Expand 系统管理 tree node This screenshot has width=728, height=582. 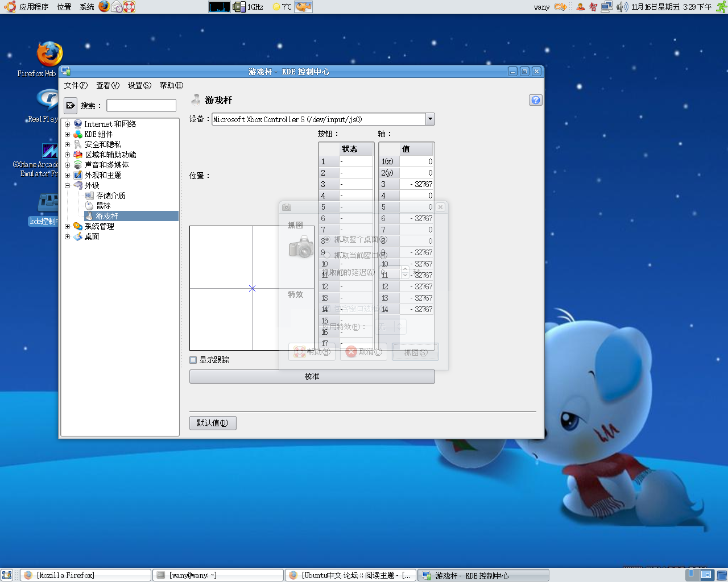[67, 226]
